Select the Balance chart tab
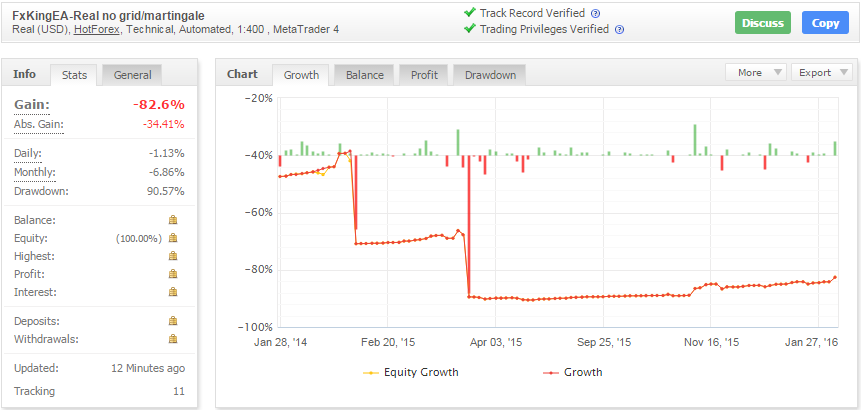Viewport: 861px width, 410px height. [x=365, y=75]
